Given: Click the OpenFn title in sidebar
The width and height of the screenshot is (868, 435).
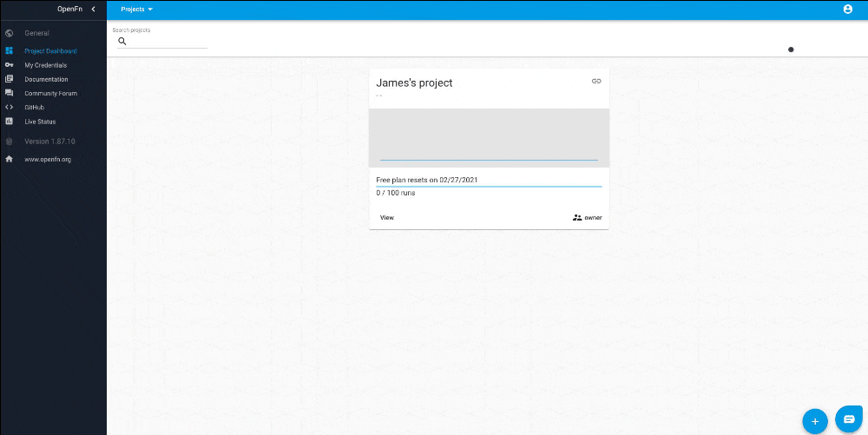Looking at the screenshot, I should [69, 9].
